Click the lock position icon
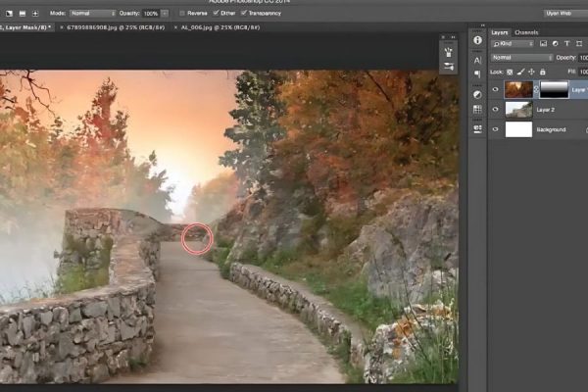 point(530,73)
